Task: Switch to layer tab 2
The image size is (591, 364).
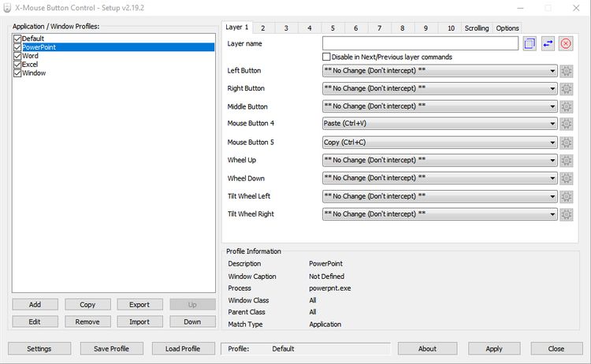Action: pos(263,28)
